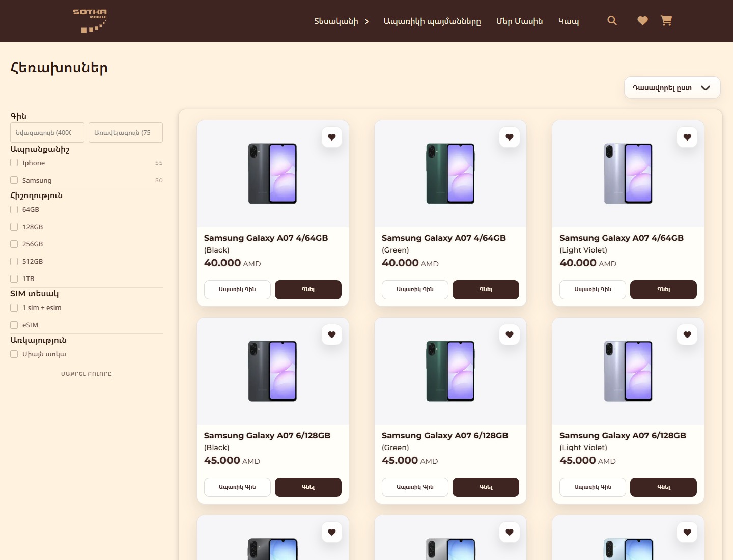Viewport: 733px width, 560px height.
Task: Click heart on bottom-right partial card
Action: point(687,532)
